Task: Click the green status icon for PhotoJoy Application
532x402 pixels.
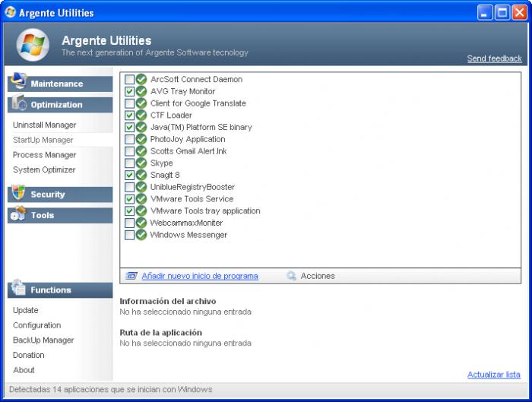Action: (x=141, y=139)
